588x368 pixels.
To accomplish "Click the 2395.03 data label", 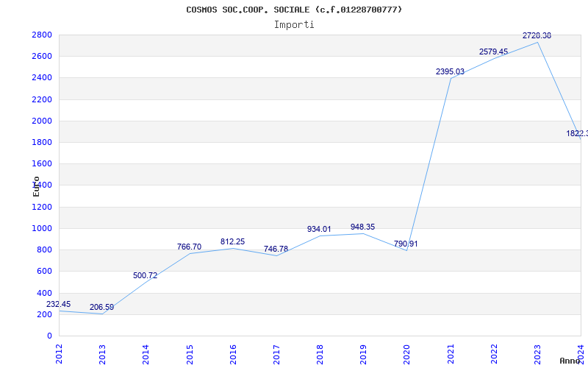I will 450,71.
